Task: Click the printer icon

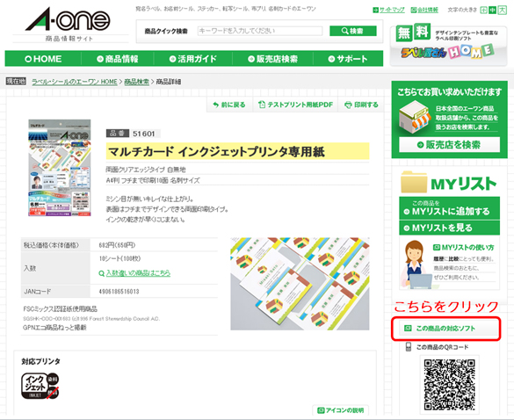Action: tap(348, 105)
